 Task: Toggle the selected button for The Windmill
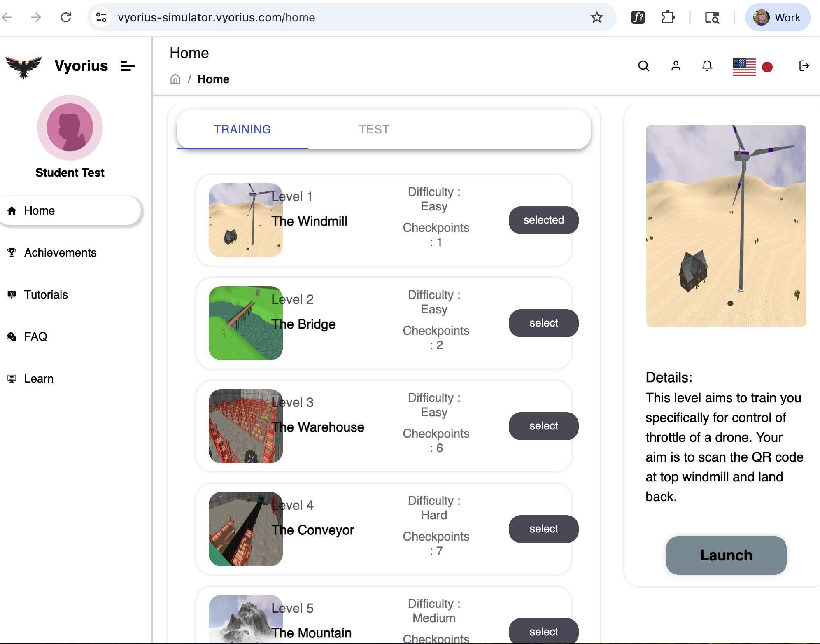[x=543, y=220]
